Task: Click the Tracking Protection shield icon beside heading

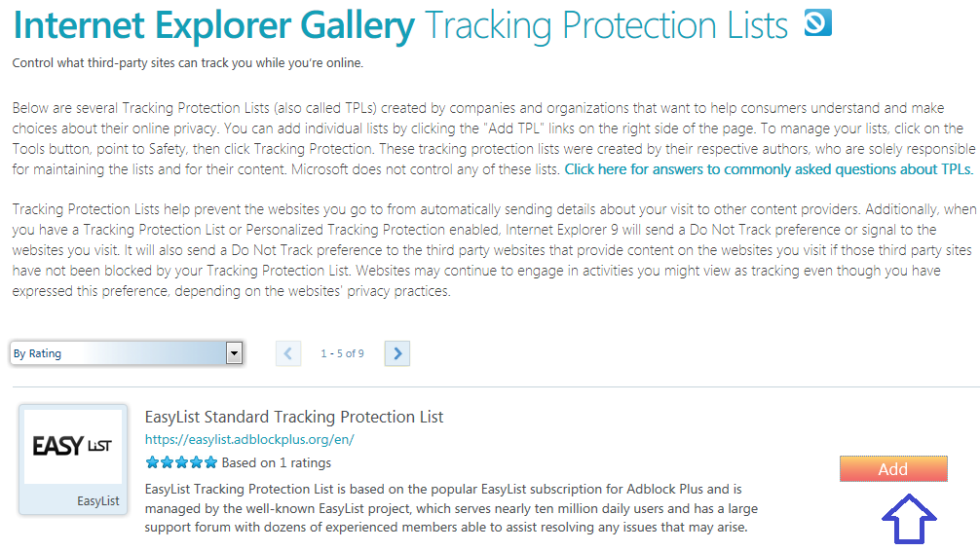Action: [818, 22]
